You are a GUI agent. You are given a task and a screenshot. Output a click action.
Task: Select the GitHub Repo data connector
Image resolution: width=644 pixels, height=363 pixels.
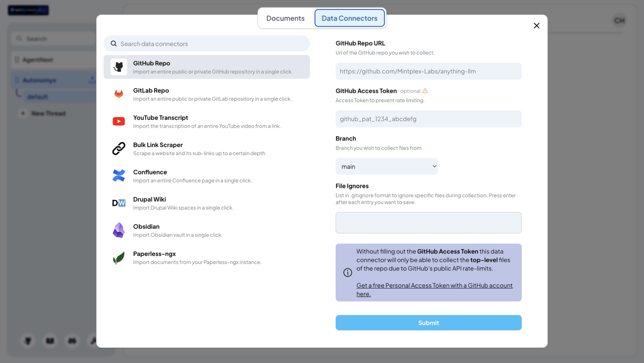click(x=206, y=67)
